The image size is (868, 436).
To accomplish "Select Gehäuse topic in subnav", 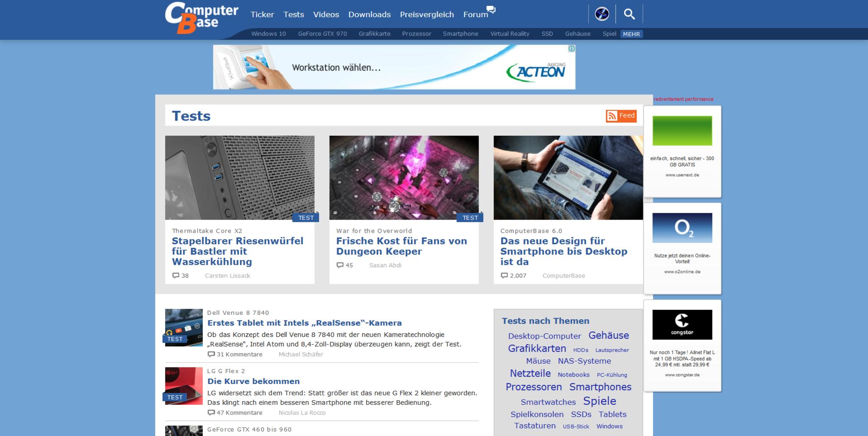I will (578, 34).
